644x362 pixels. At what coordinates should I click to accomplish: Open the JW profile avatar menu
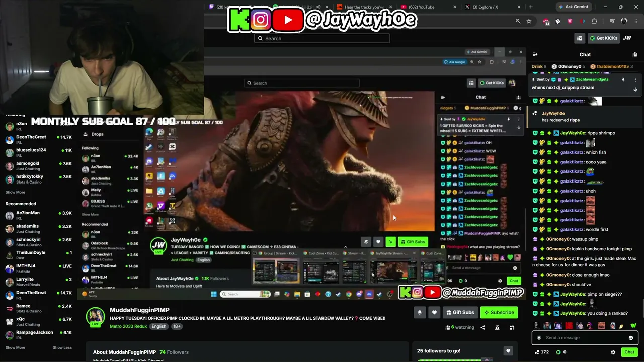point(627,38)
